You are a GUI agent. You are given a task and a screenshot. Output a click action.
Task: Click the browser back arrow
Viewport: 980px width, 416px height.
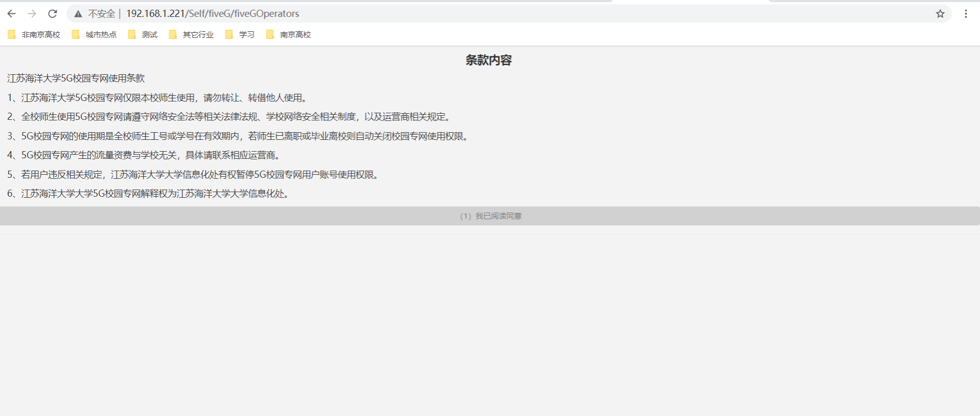[x=11, y=14]
